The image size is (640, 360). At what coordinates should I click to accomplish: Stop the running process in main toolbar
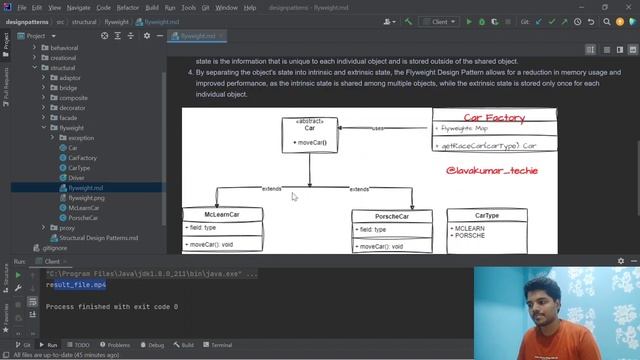coord(508,22)
